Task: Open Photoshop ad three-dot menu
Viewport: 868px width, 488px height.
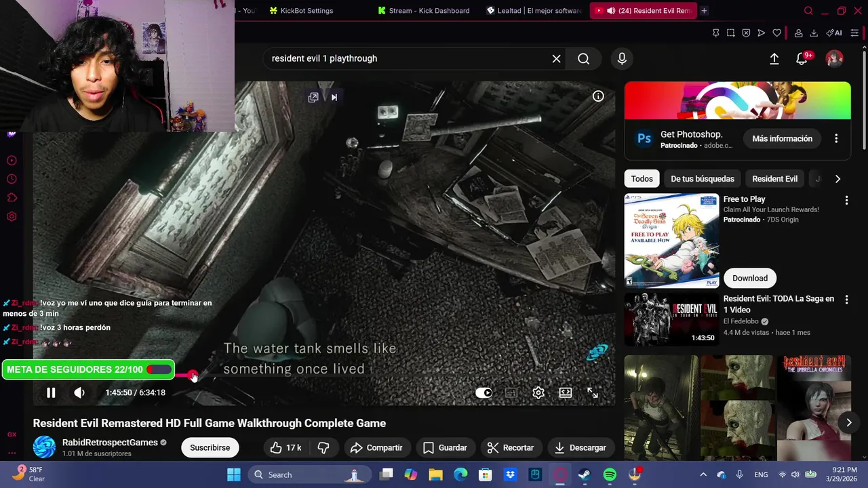Action: (836, 138)
